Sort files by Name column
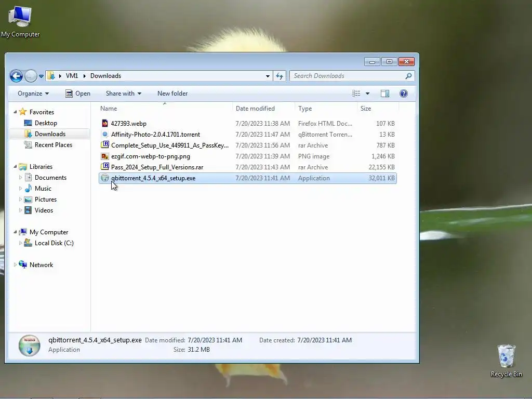Screen dimensions: 532x399 [165, 109]
